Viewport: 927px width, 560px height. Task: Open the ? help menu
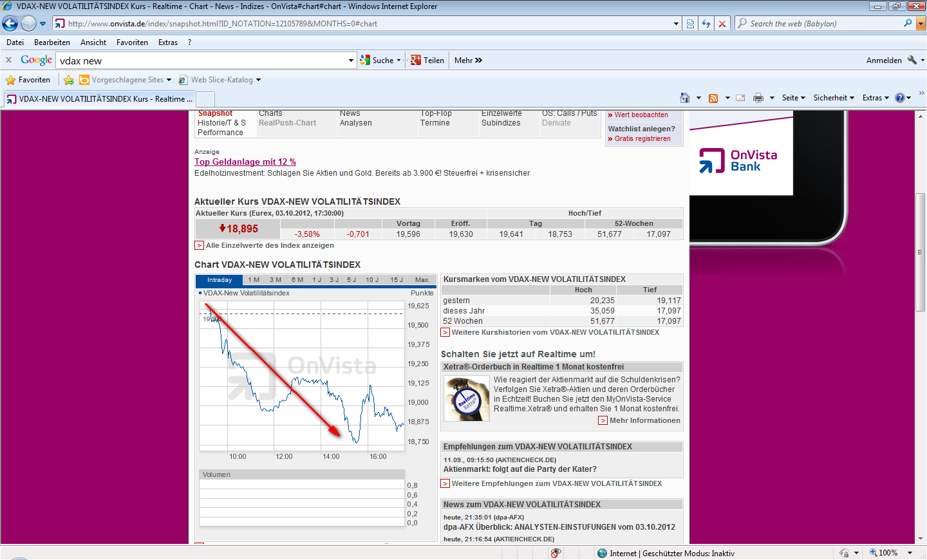coord(189,42)
